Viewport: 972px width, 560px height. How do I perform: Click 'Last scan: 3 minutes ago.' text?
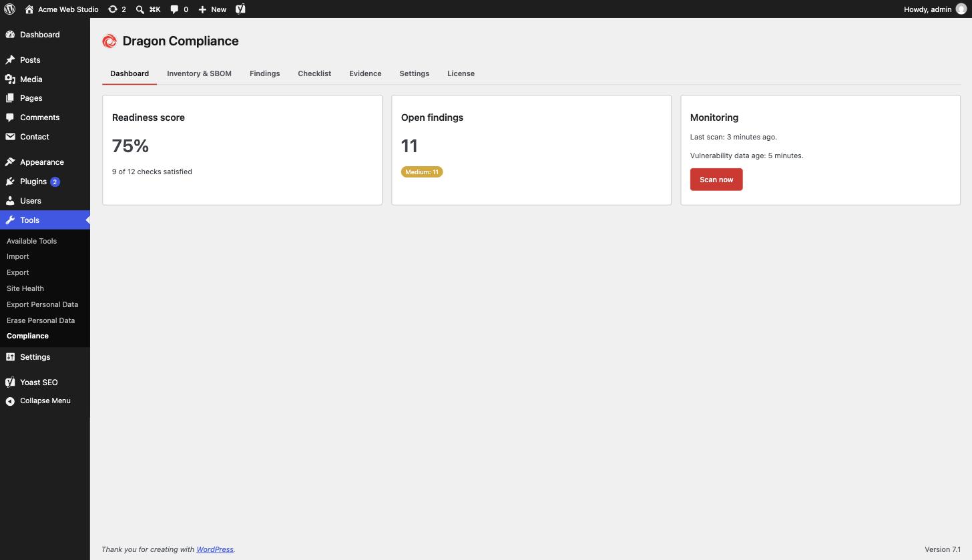(x=734, y=137)
